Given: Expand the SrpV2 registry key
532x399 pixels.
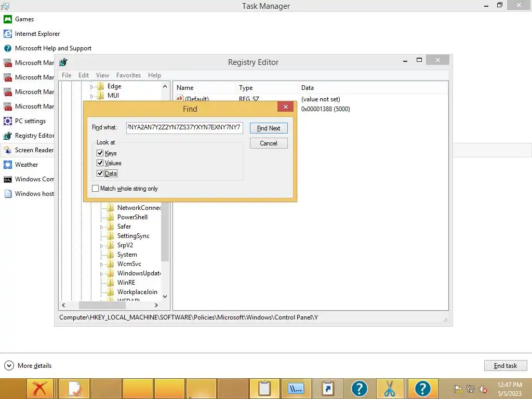Looking at the screenshot, I should click(101, 246).
